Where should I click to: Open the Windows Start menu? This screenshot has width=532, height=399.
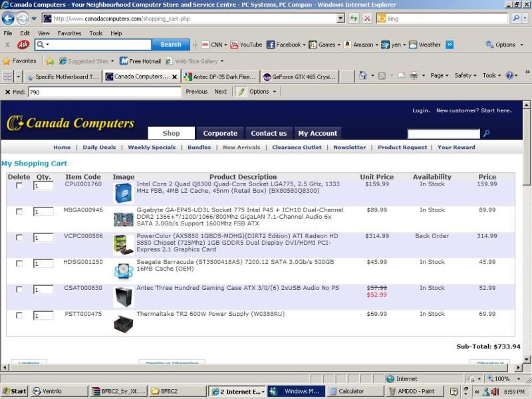click(x=14, y=391)
